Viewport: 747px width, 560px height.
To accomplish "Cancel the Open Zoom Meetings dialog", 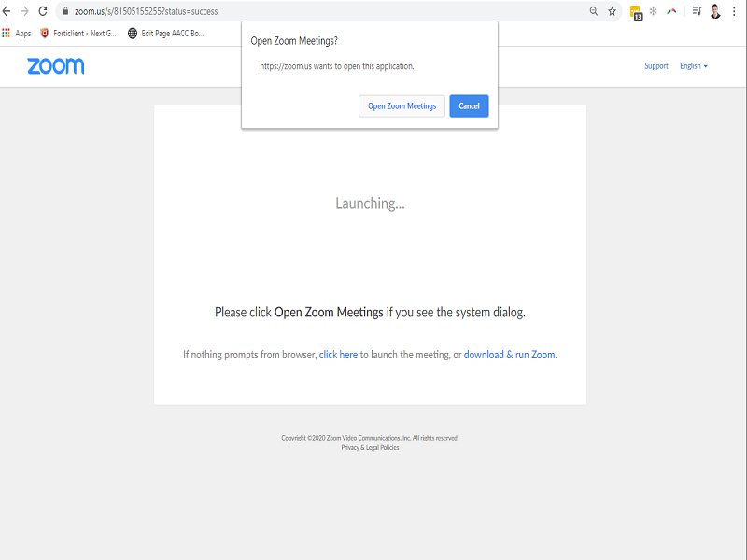I will pos(470,106).
